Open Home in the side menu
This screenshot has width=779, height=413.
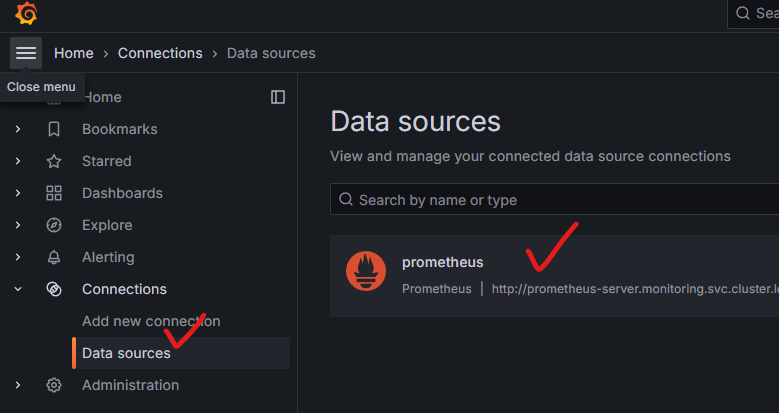click(x=102, y=97)
